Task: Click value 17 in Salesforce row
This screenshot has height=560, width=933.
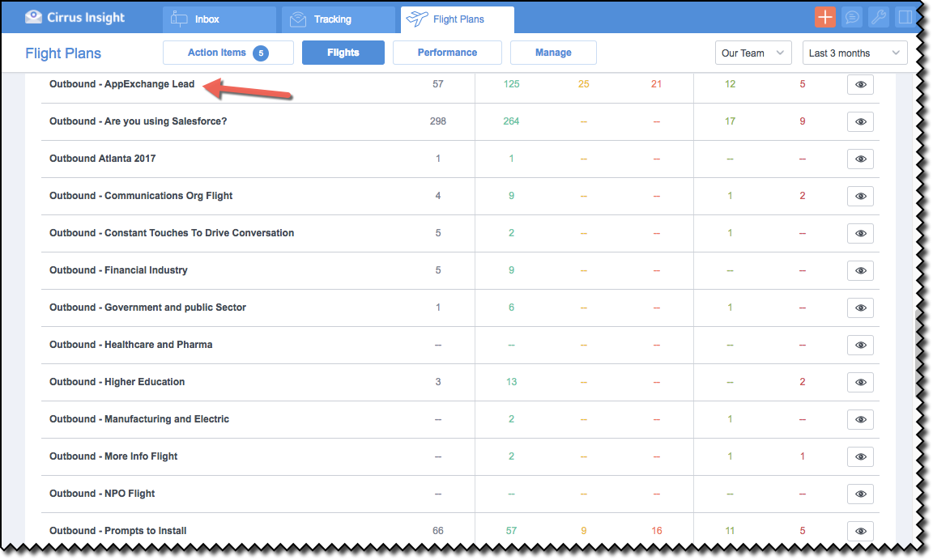Action: point(730,121)
